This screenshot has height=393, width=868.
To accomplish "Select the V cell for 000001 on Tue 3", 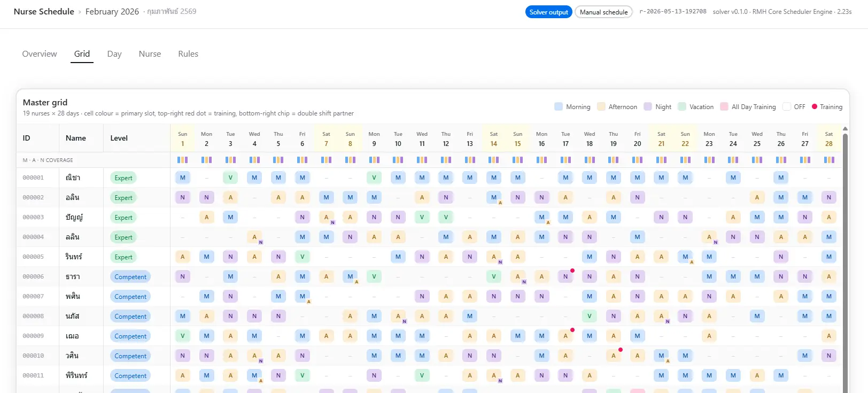I will tap(230, 178).
